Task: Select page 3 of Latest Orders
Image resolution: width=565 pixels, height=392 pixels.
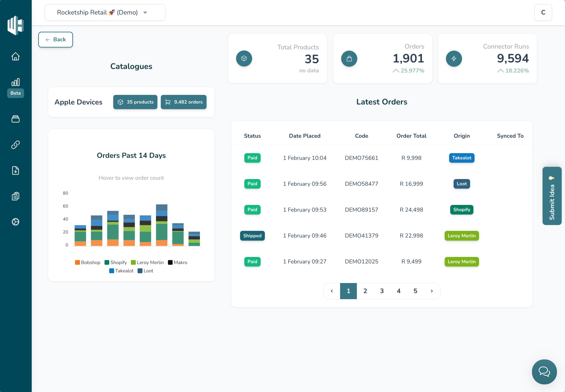Action: click(382, 291)
